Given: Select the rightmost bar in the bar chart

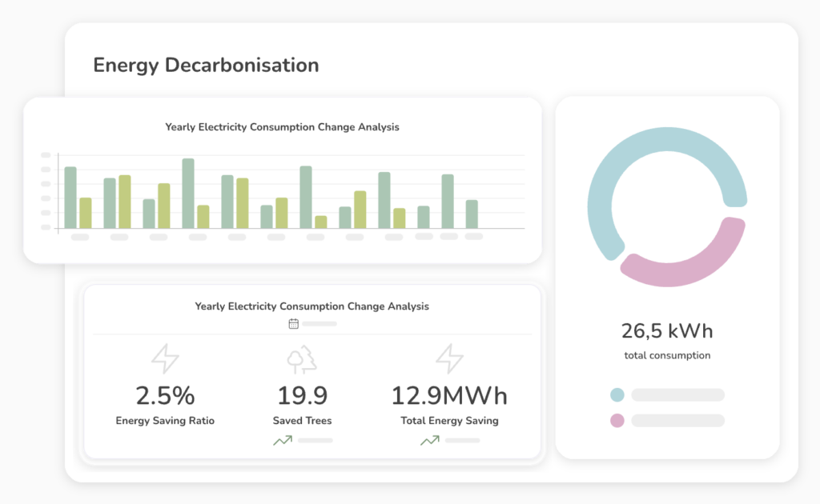Looking at the screenshot, I should pos(472,214).
